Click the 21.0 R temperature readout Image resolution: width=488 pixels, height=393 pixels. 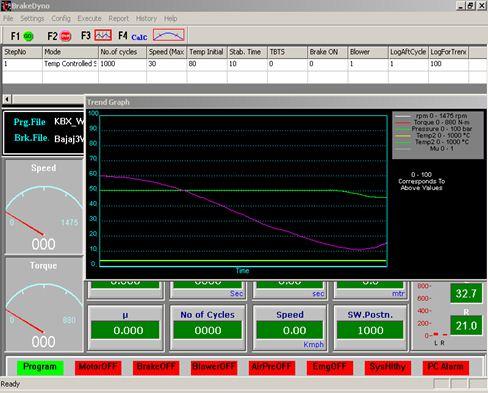tap(466, 325)
